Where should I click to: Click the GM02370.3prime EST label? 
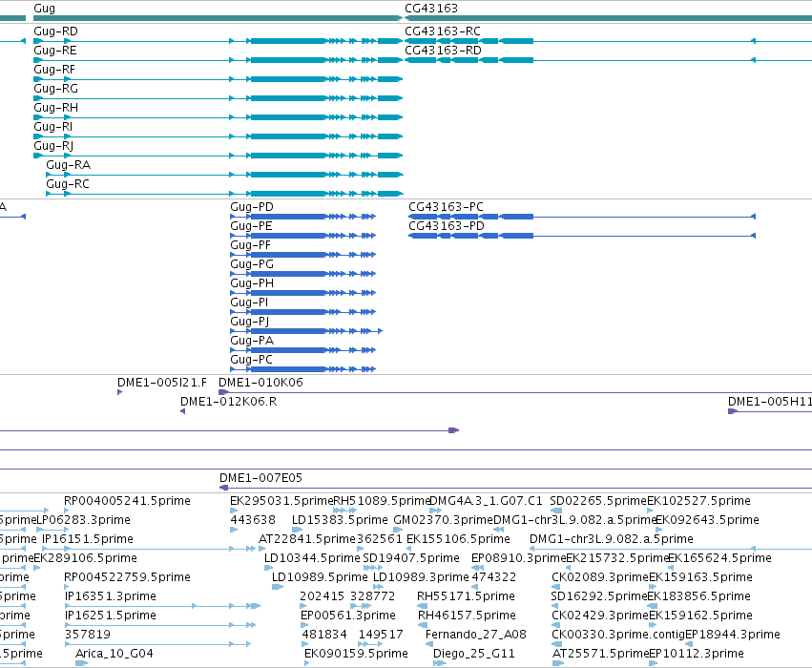coord(444,520)
